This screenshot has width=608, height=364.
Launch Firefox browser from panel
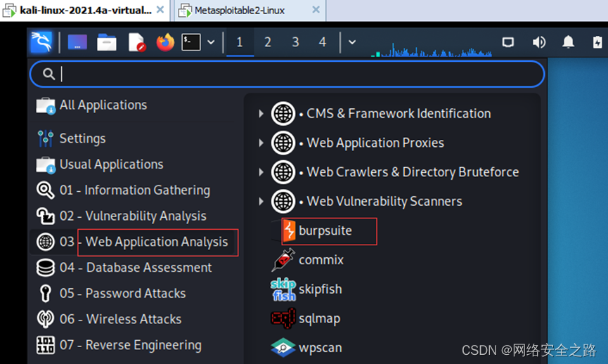click(x=165, y=42)
